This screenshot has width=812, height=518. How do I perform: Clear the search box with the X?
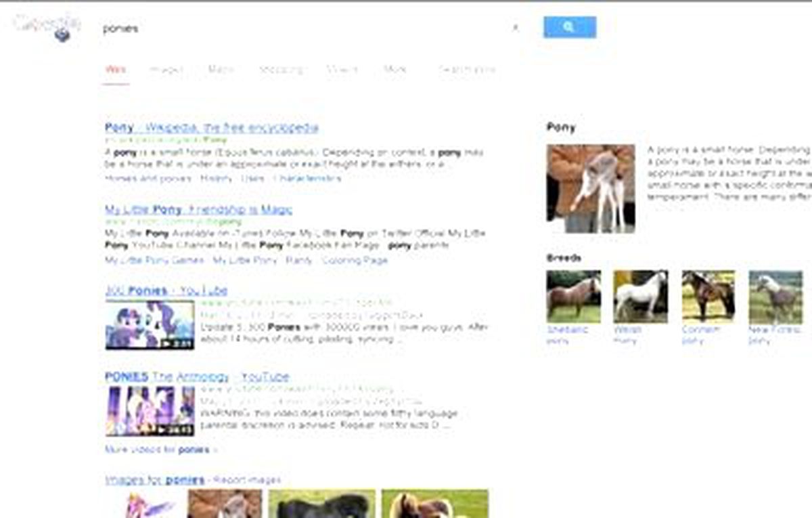(x=516, y=28)
